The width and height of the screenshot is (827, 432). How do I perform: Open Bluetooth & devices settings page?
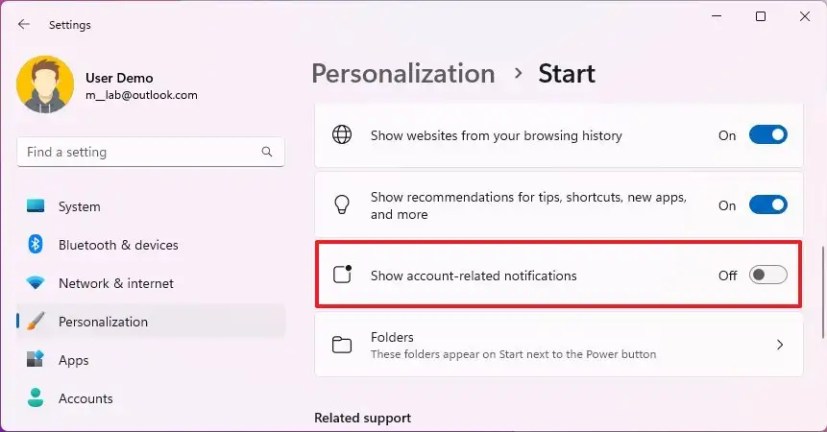[118, 245]
